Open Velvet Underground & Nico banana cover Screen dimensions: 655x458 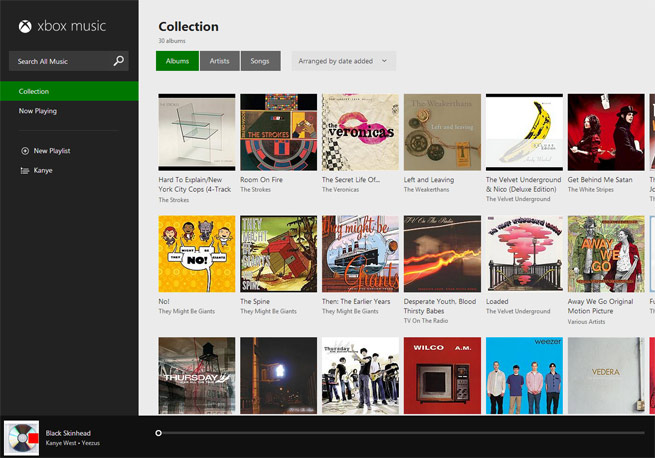click(524, 132)
